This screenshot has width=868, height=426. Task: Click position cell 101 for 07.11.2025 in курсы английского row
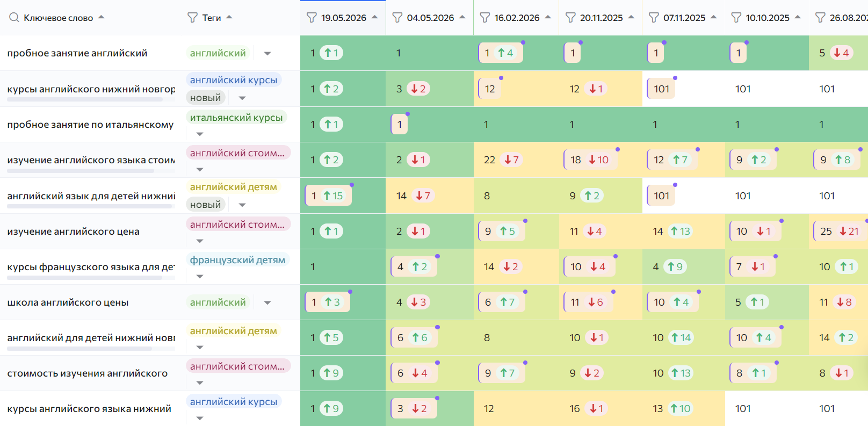(662, 89)
